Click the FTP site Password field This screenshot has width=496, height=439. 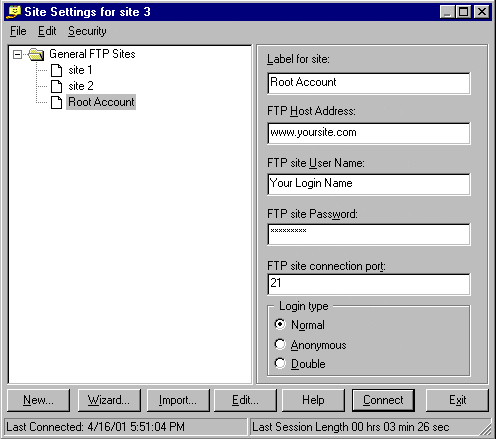(369, 235)
